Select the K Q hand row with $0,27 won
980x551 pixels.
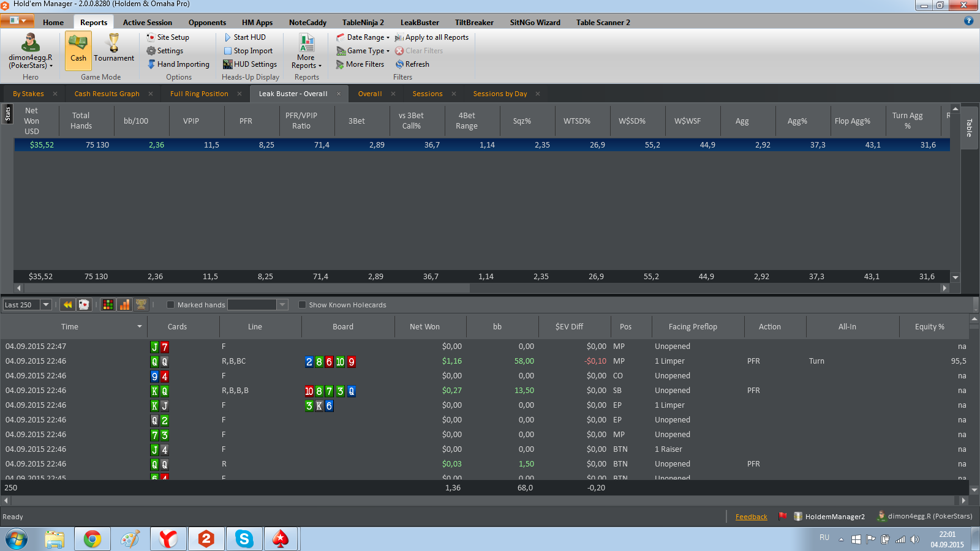(484, 391)
